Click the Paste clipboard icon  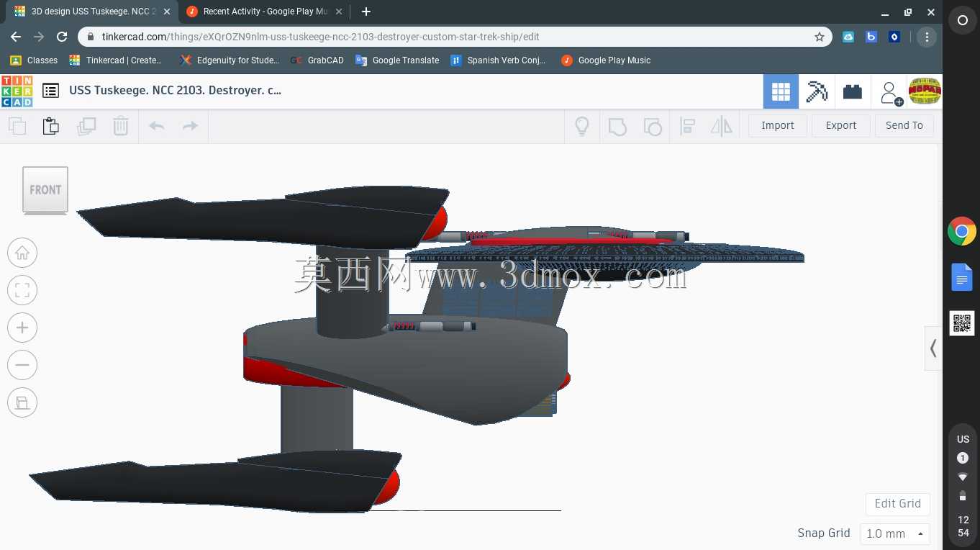point(51,126)
